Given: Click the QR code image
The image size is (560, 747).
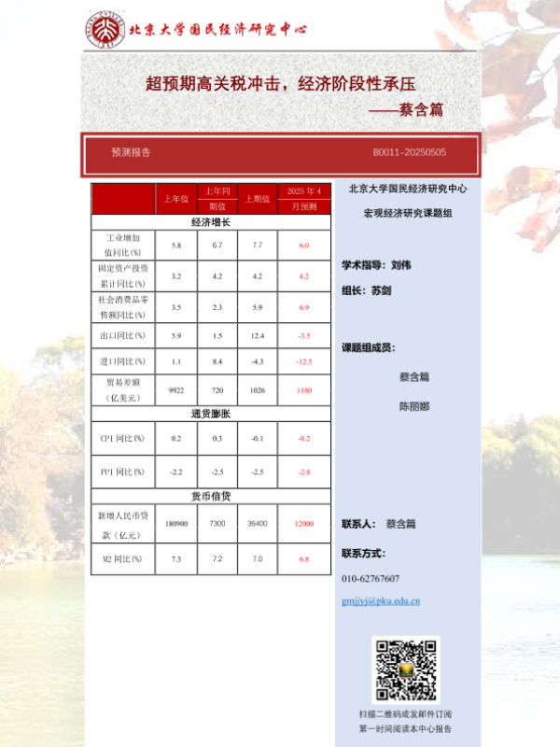Looking at the screenshot, I should [x=405, y=669].
